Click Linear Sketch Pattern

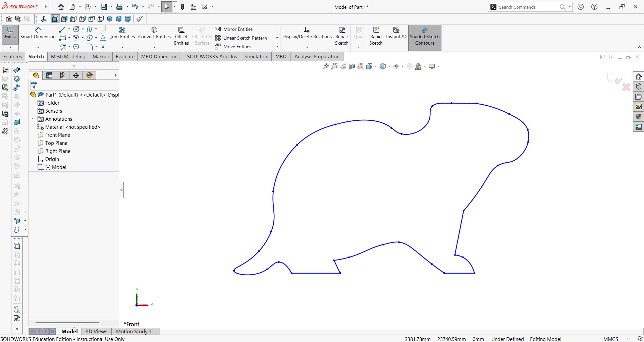tap(241, 38)
